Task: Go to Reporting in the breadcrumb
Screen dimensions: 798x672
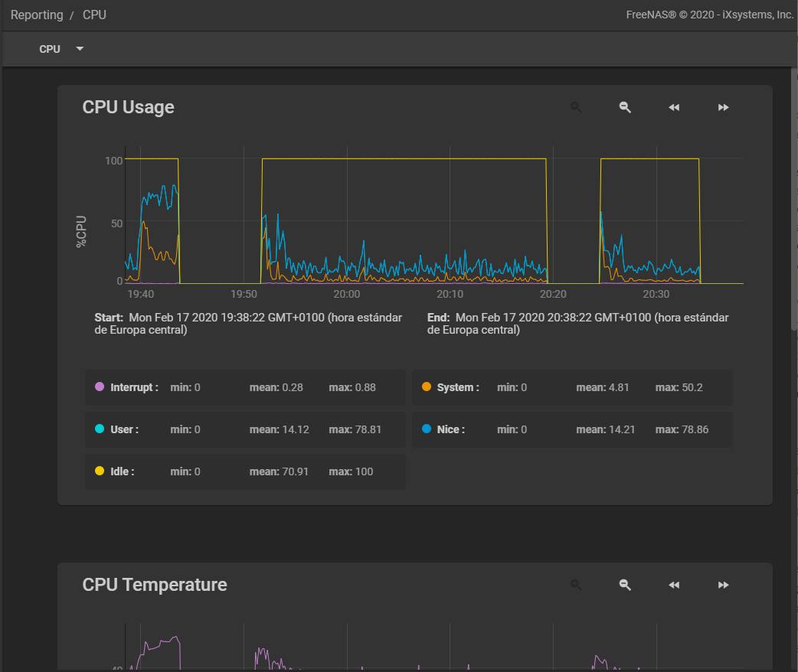Action: pyautogui.click(x=37, y=15)
